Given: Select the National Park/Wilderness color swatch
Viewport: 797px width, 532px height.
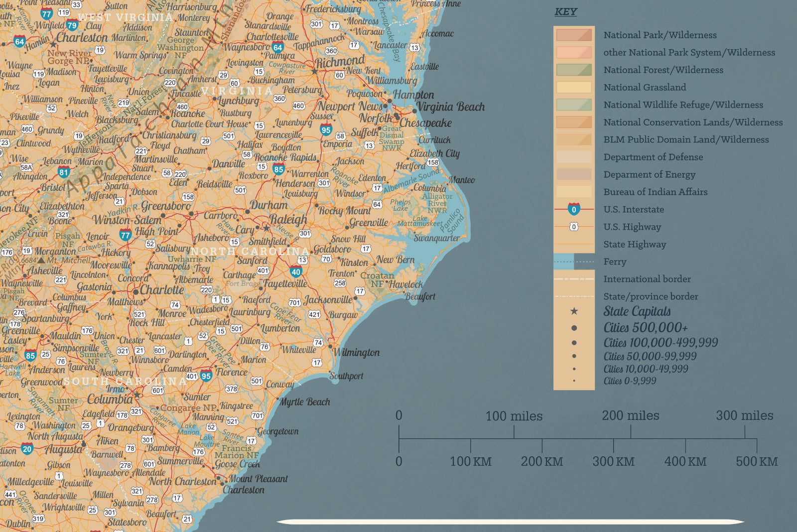Looking at the screenshot, I should pos(574,35).
